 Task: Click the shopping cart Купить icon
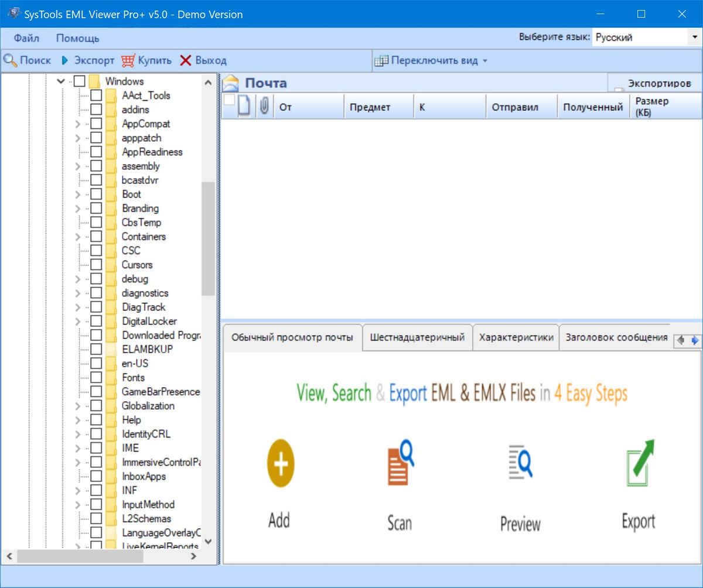[x=127, y=60]
